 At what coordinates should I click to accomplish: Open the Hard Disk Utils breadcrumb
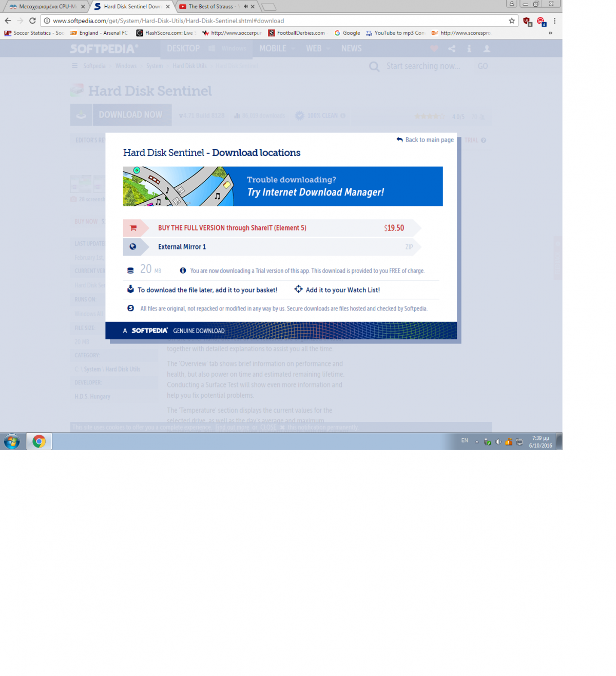tap(189, 66)
